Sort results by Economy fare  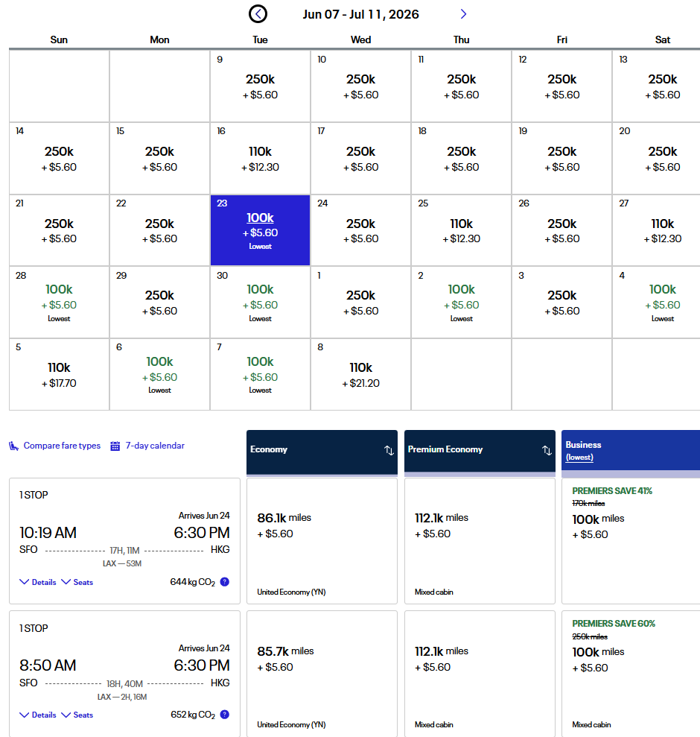[389, 450]
